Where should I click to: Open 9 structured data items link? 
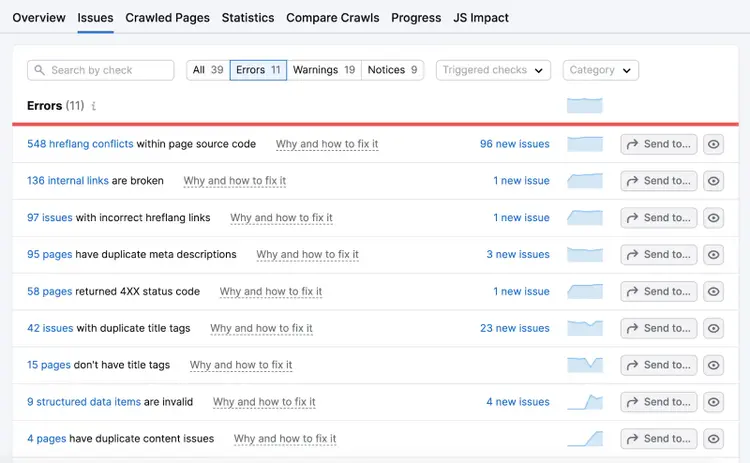pyautogui.click(x=84, y=402)
